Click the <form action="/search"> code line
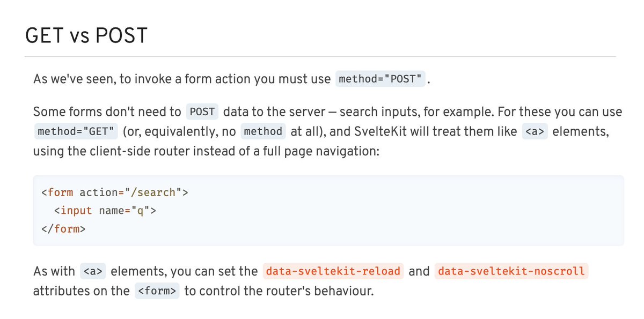644x319 pixels. 115,192
